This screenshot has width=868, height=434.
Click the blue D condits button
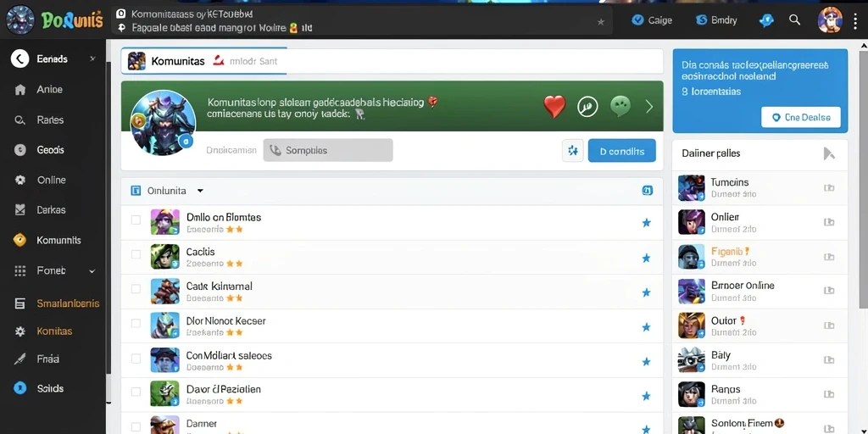point(621,151)
